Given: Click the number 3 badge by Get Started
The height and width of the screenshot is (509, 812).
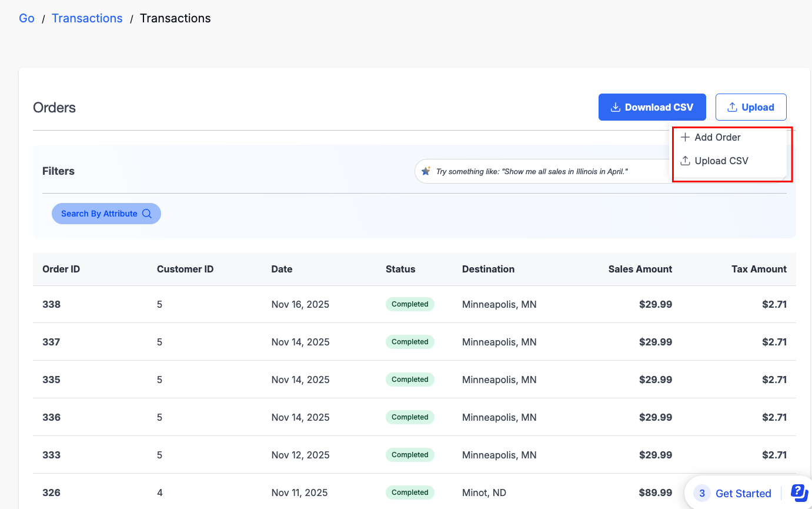Looking at the screenshot, I should click(702, 493).
